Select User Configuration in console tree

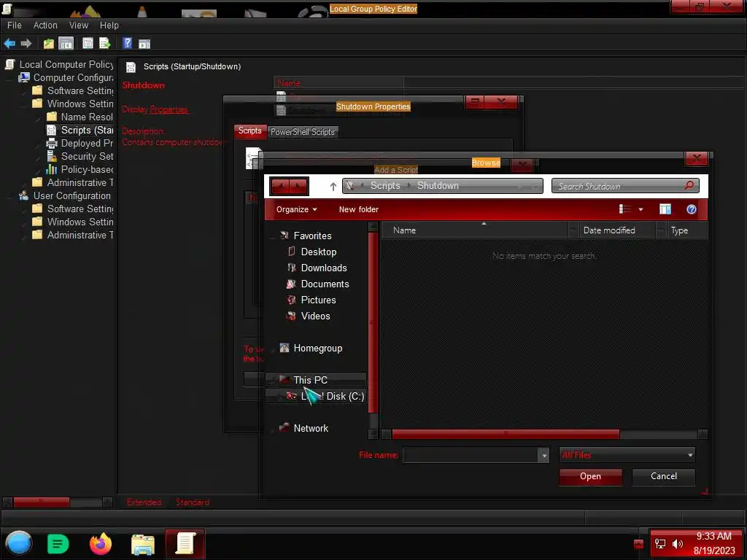71,195
